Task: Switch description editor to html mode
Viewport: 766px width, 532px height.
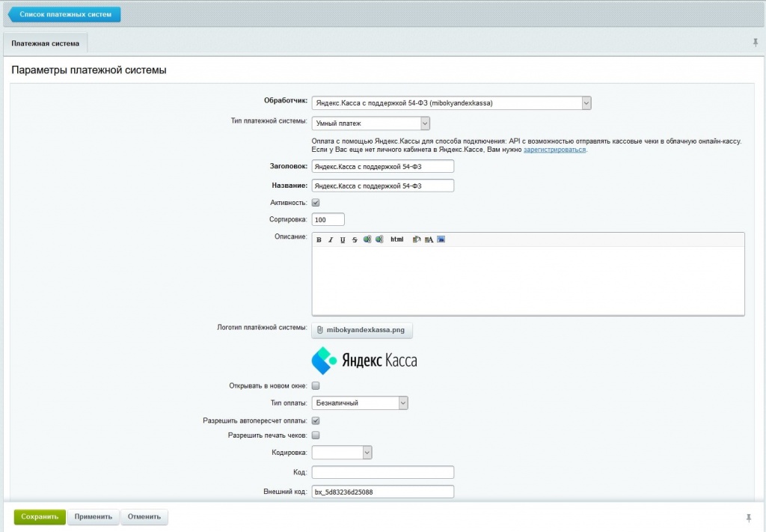Action: [x=396, y=239]
